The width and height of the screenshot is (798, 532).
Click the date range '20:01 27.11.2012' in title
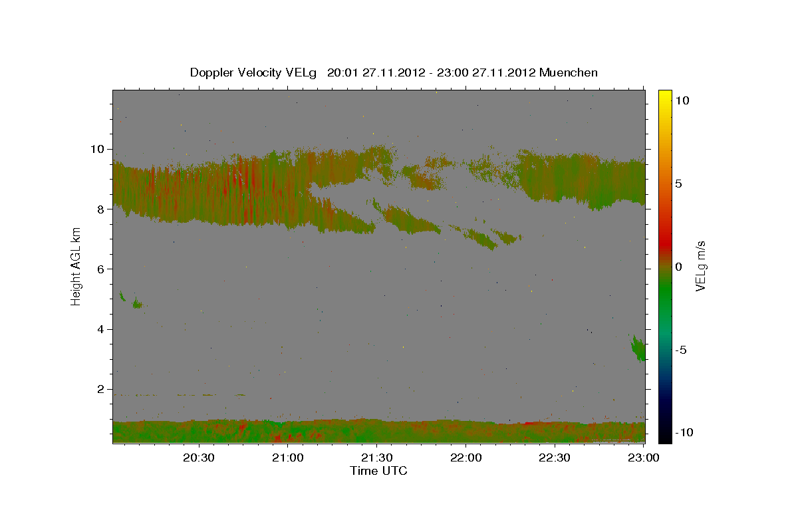click(x=376, y=72)
